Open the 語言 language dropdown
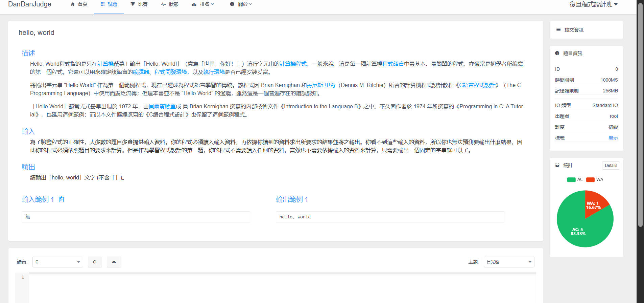Viewport: 644px width, 303px height. [x=58, y=262]
